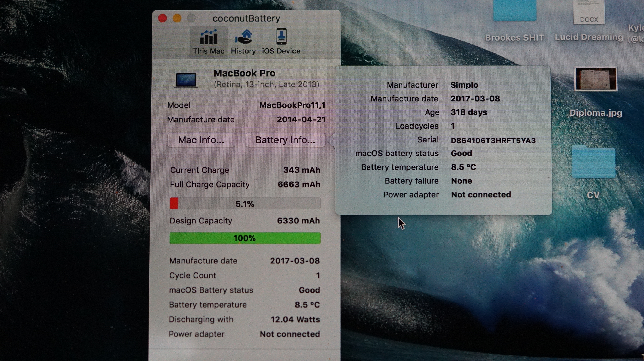This screenshot has width=644, height=361.
Task: Click the Battery Info... button
Action: tap(285, 140)
